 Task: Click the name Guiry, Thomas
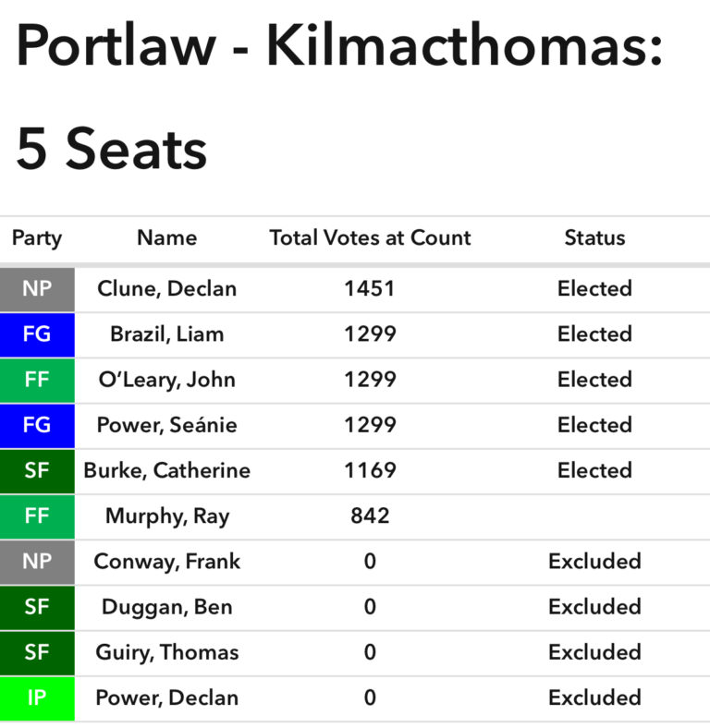[166, 652]
